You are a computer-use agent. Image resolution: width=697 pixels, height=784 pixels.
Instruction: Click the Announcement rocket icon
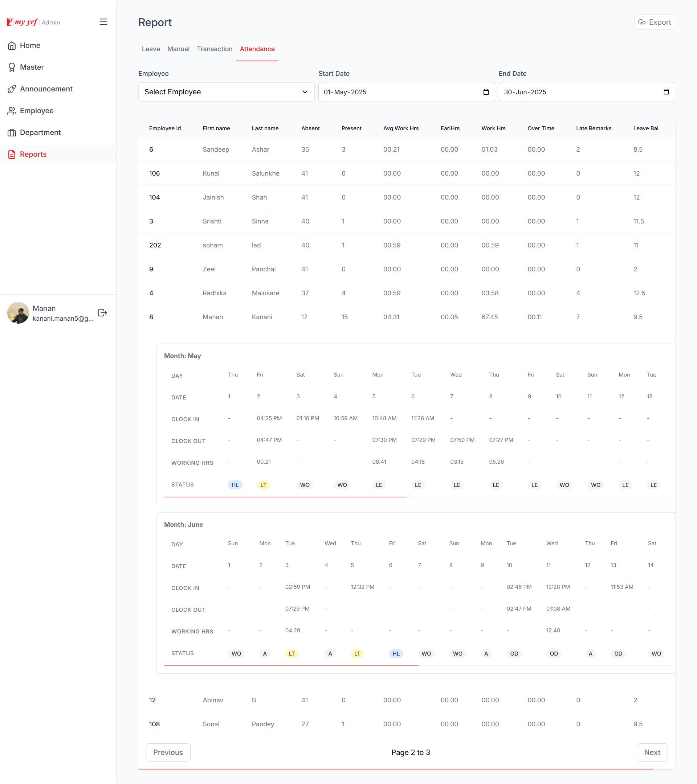pyautogui.click(x=12, y=89)
